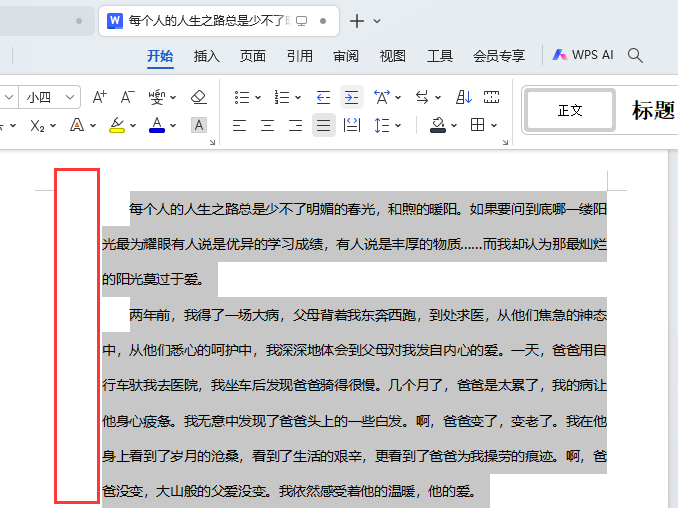Open the paragraph dialog launcher
The image size is (678, 508).
click(505, 142)
